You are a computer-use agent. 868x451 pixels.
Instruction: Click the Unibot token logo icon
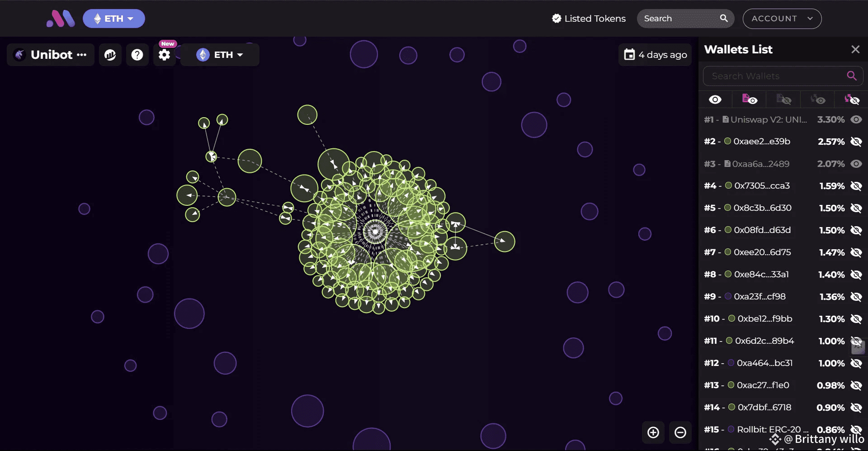click(19, 55)
